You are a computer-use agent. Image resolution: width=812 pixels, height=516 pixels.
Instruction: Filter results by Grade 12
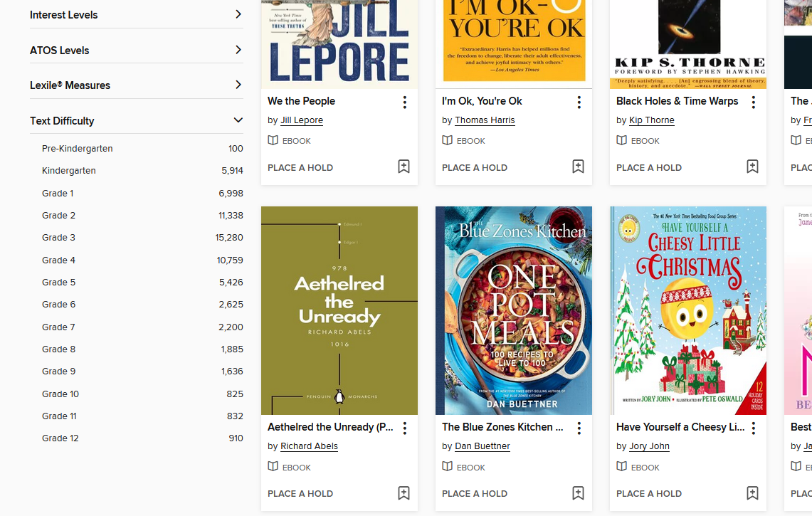(60, 438)
